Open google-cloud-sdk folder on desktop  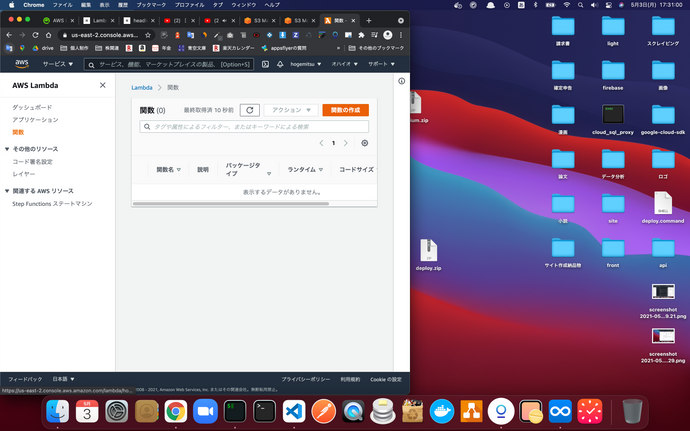point(663,119)
